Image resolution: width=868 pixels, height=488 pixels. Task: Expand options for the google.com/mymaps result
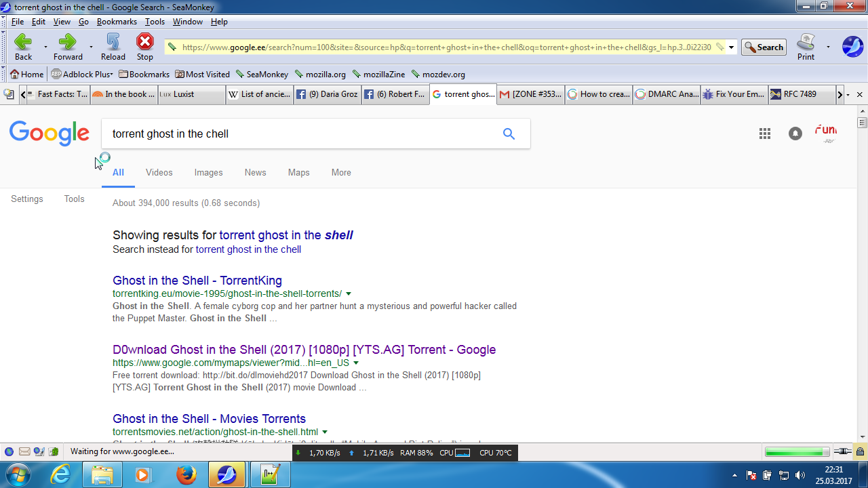point(356,363)
